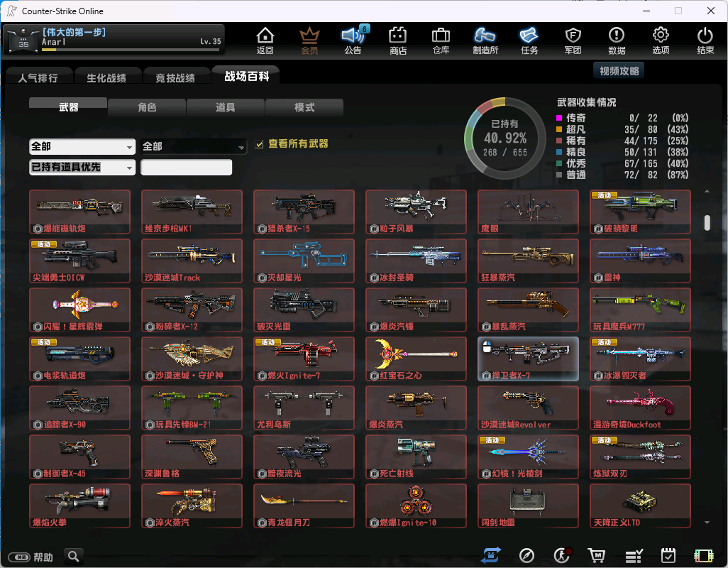Click the weapon list scrollbar thumb
Screen dimensions: 728x568
(x=707, y=222)
